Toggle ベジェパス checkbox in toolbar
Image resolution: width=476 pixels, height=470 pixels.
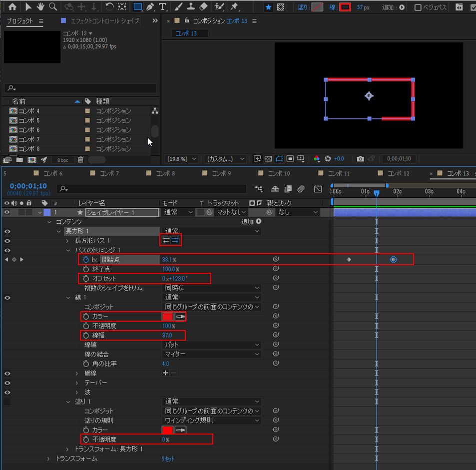418,7
